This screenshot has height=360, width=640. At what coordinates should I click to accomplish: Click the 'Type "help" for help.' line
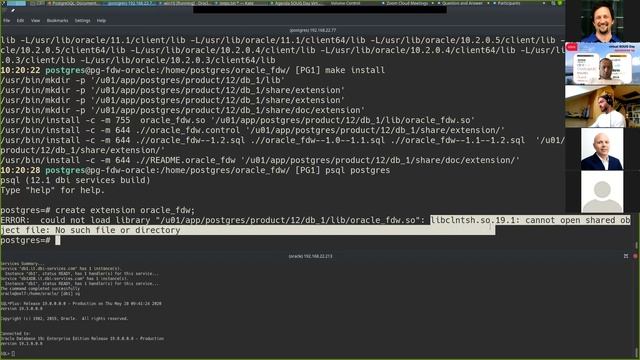53,190
